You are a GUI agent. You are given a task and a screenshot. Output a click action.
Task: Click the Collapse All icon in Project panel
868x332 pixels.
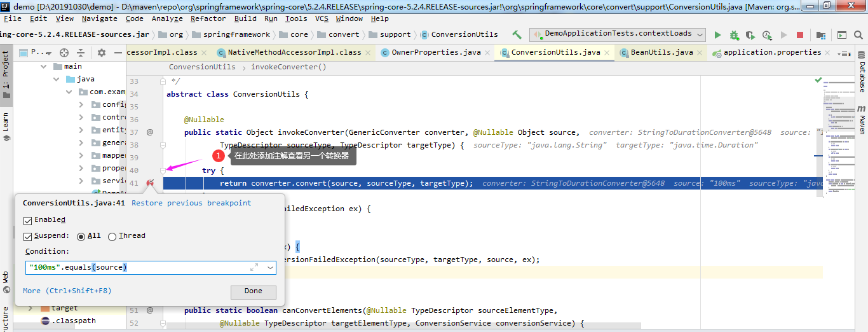click(82, 52)
